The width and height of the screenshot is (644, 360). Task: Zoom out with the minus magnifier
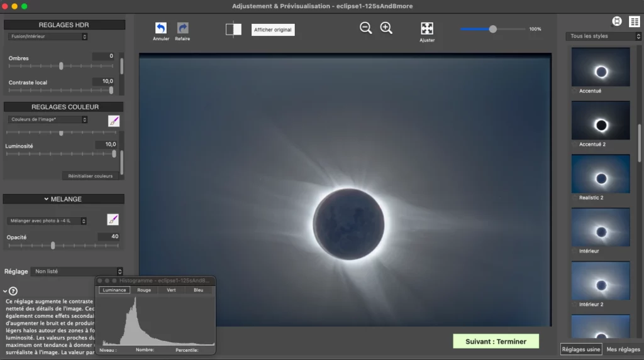365,28
